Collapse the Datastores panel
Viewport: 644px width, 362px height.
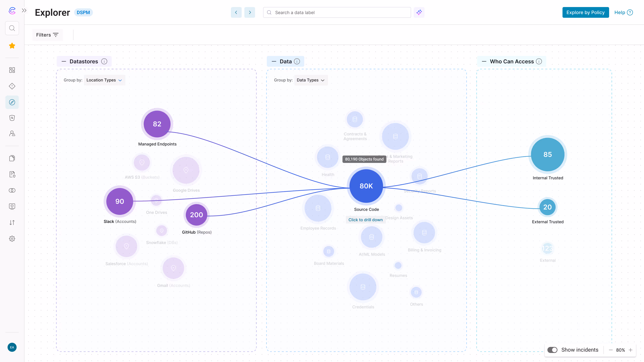coord(64,62)
